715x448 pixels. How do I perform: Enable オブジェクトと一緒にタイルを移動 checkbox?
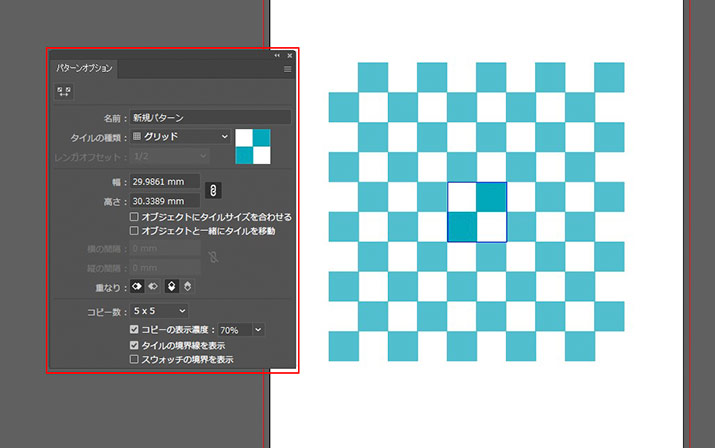click(x=134, y=230)
